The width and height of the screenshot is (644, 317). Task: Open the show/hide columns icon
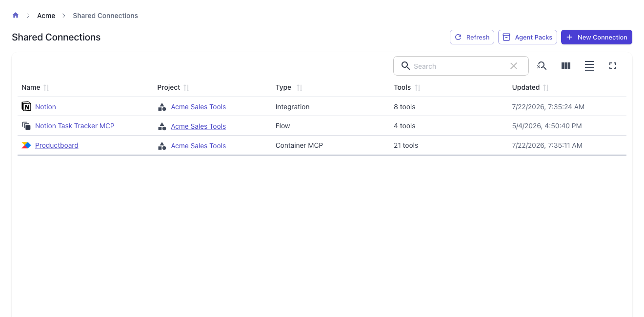[x=566, y=66]
